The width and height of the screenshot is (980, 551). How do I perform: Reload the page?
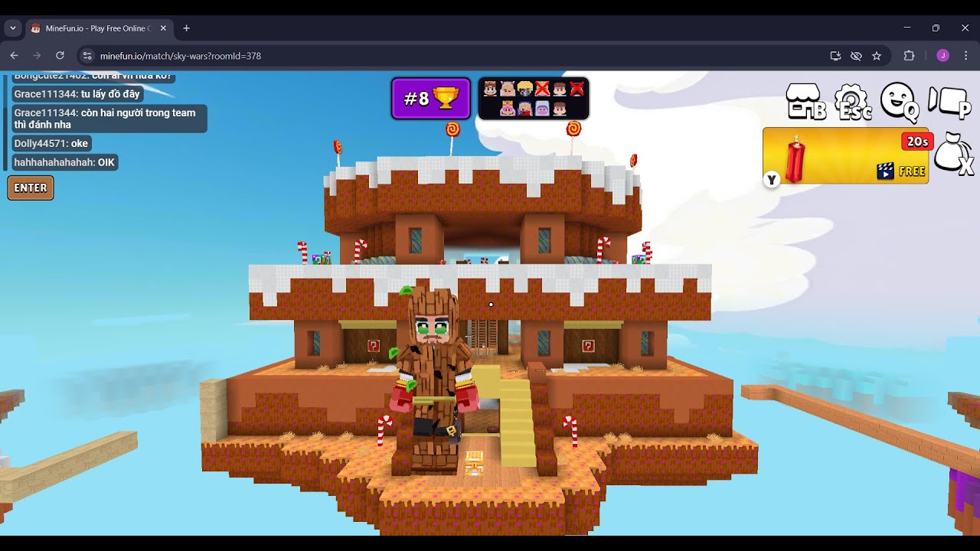pyautogui.click(x=60, y=56)
